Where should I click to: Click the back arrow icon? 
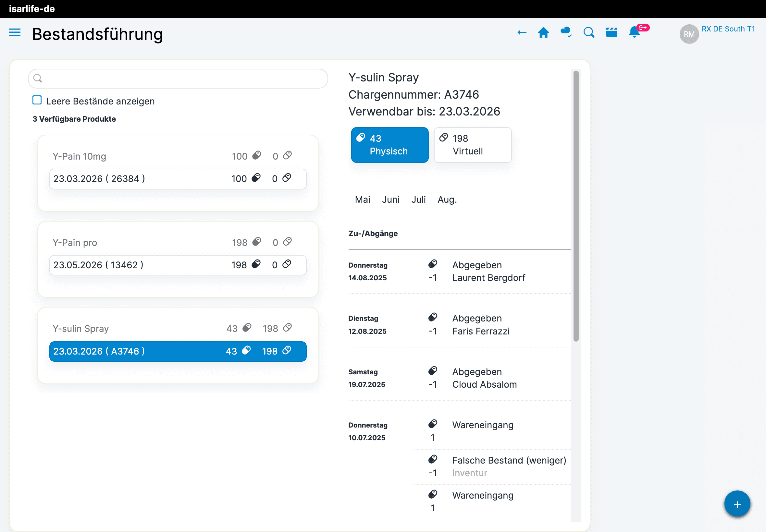(x=522, y=33)
